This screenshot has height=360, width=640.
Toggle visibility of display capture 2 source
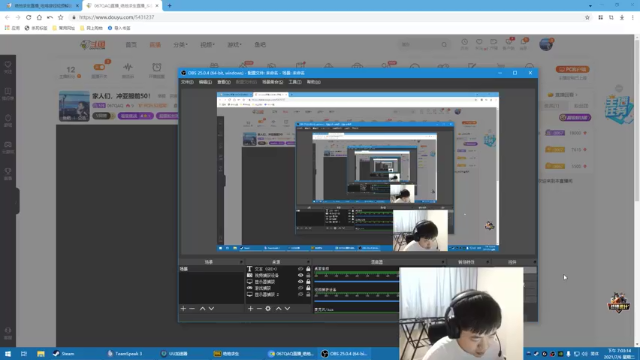pos(300,294)
